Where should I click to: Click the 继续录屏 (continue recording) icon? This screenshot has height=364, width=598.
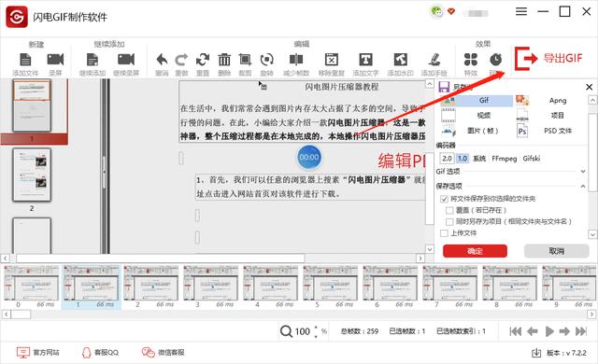point(126,60)
